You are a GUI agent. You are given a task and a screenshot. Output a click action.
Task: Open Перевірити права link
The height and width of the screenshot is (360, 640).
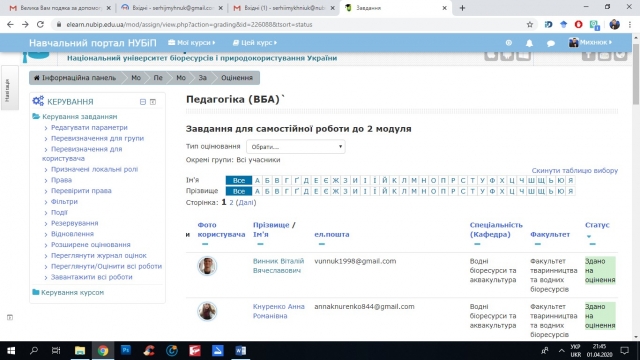pos(81,191)
